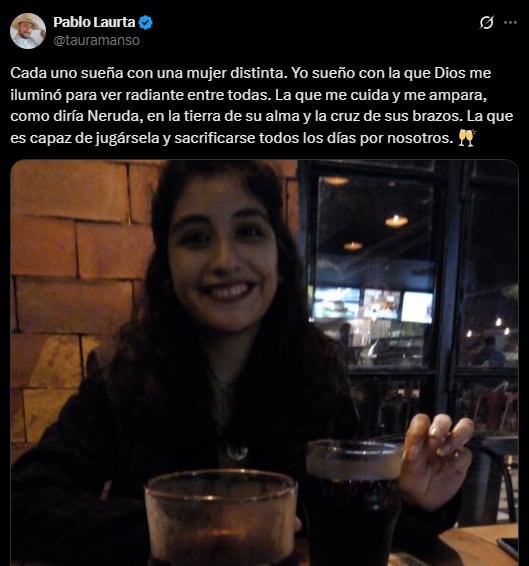Click the woman's smiling face in the photo
Image resolution: width=529 pixels, height=566 pixels.
[223, 258]
